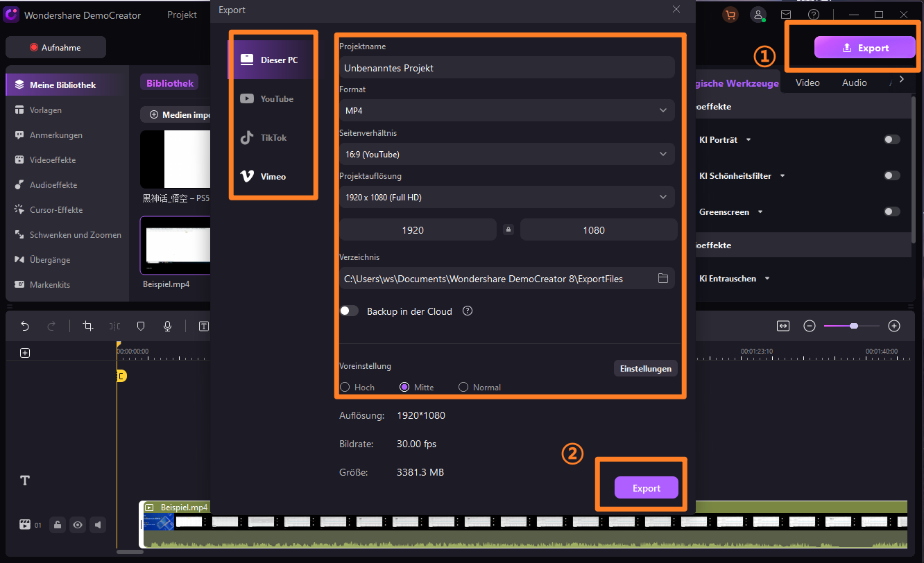The height and width of the screenshot is (563, 924).
Task: Click the Backup in der Cloud help icon
Action: pos(468,311)
